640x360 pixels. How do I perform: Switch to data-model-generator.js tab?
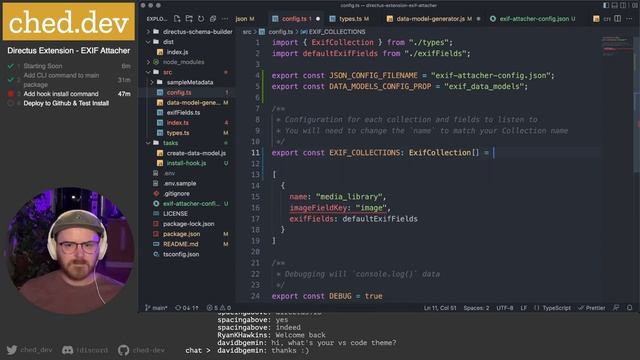tap(434, 19)
